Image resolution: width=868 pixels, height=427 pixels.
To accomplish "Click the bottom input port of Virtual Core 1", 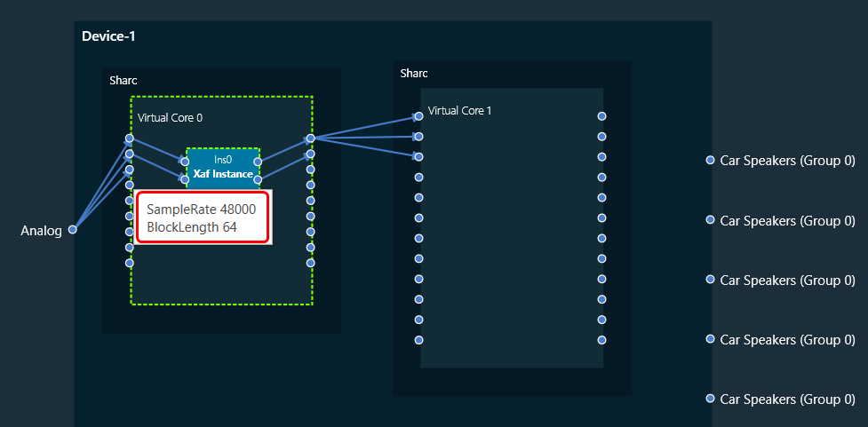I will pyautogui.click(x=418, y=340).
